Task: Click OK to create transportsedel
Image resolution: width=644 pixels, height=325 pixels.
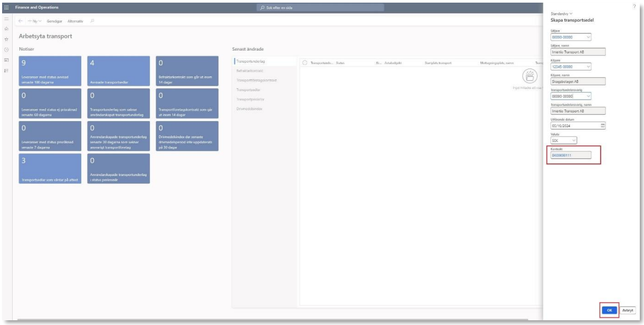Action: click(609, 311)
